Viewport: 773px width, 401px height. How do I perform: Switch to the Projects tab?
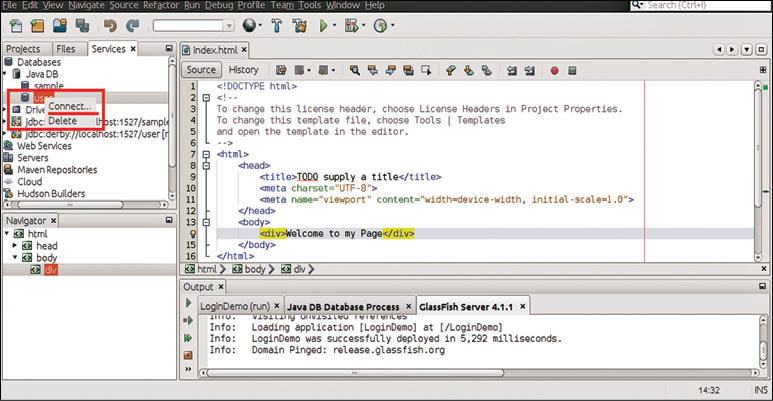pyautogui.click(x=23, y=48)
